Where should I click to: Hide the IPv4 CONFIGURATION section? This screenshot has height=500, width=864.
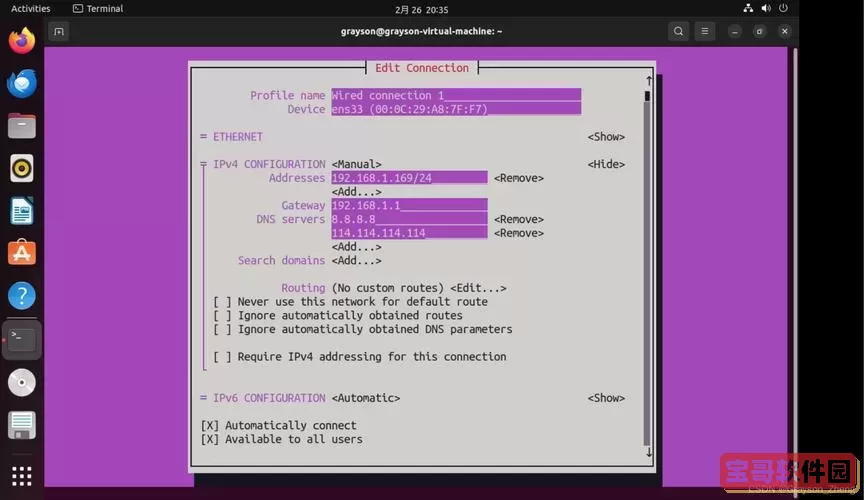pyautogui.click(x=606, y=164)
